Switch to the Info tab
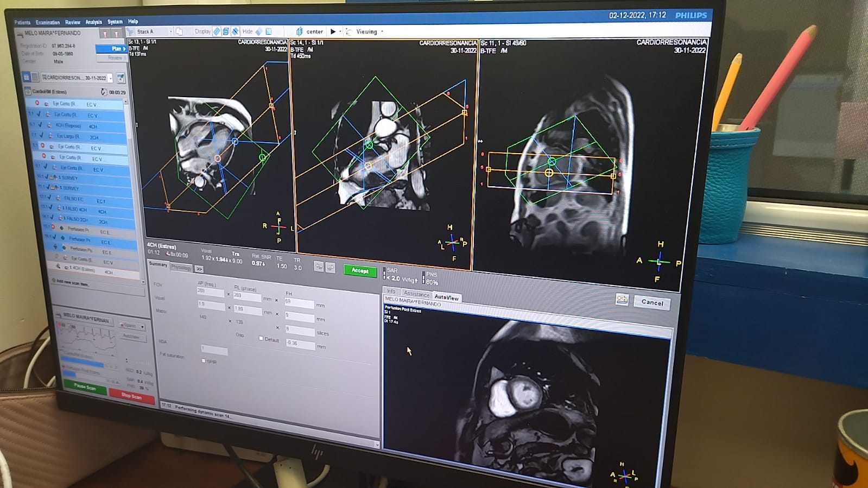This screenshot has height=488, width=868. coord(391,291)
